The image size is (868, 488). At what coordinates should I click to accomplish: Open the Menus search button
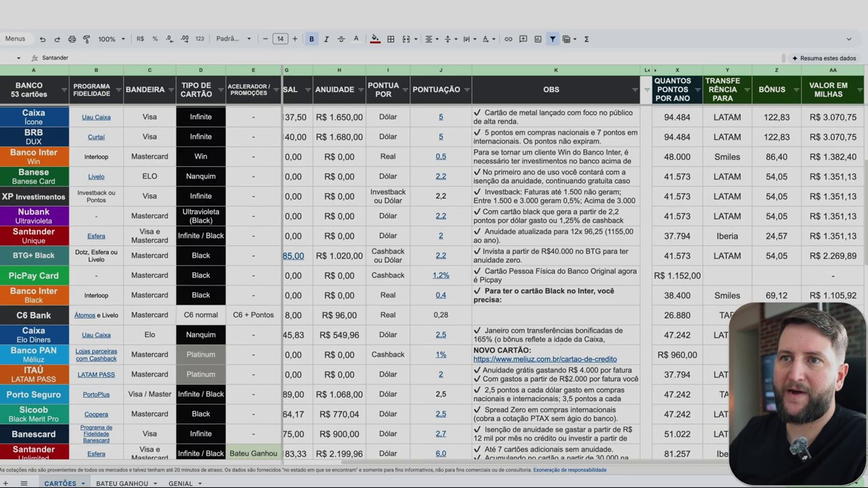click(15, 39)
